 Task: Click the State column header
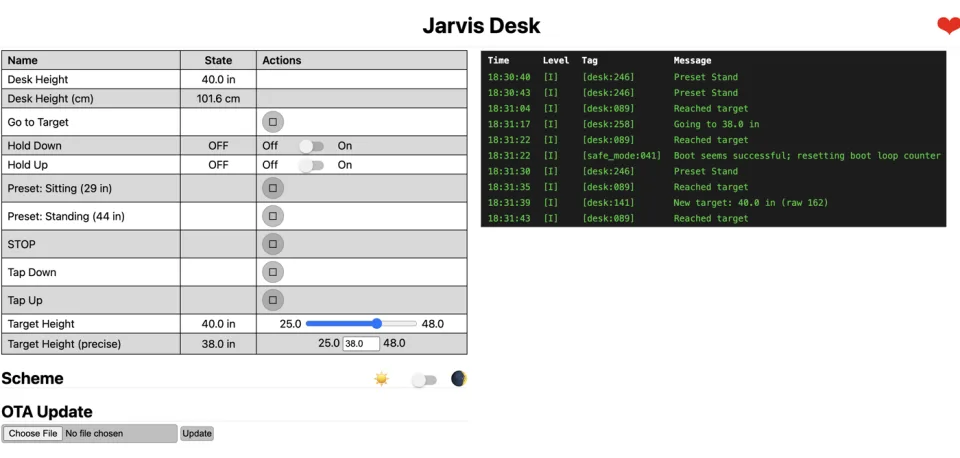click(x=218, y=60)
